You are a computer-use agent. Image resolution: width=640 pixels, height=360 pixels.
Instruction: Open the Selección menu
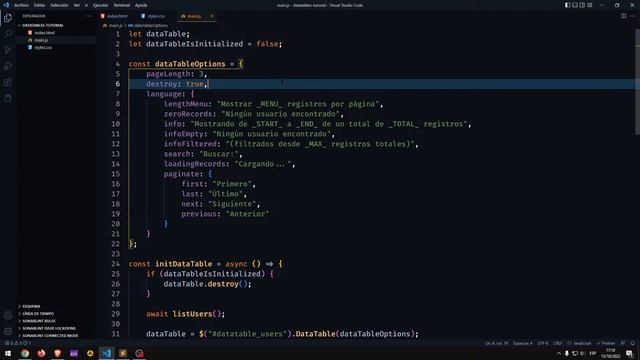(60, 5)
